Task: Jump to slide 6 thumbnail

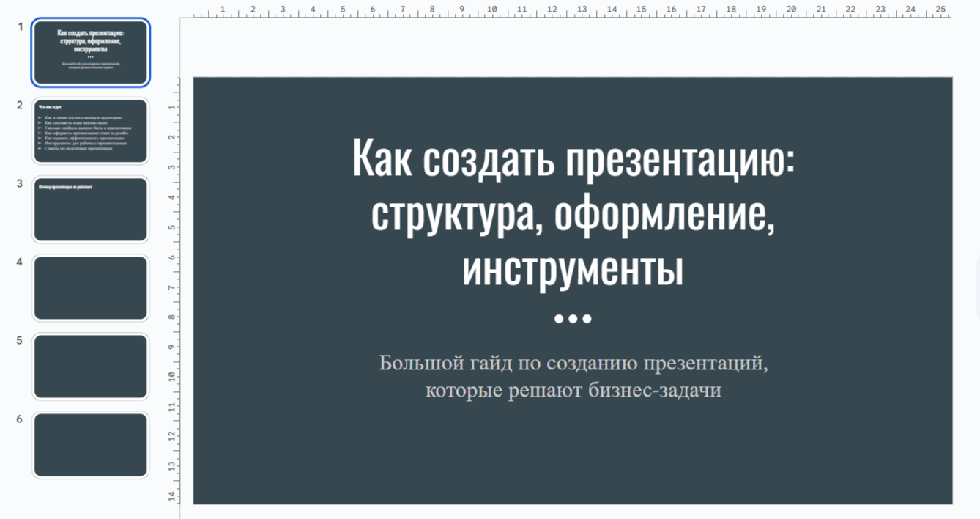Action: click(x=90, y=445)
